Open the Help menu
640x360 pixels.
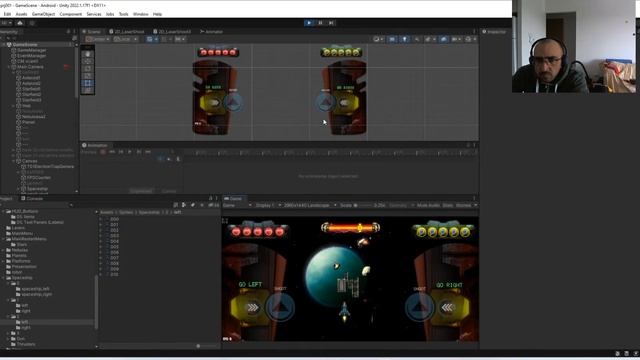[x=157, y=14]
